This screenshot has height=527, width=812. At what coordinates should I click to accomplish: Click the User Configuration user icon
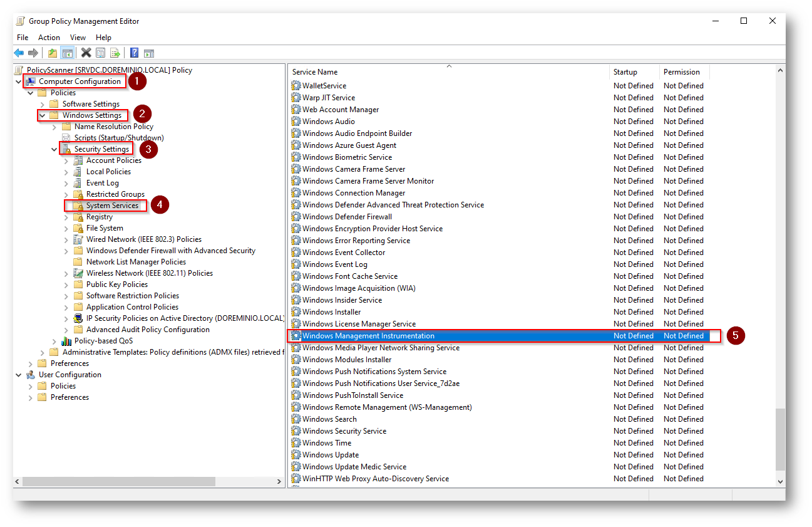click(31, 375)
